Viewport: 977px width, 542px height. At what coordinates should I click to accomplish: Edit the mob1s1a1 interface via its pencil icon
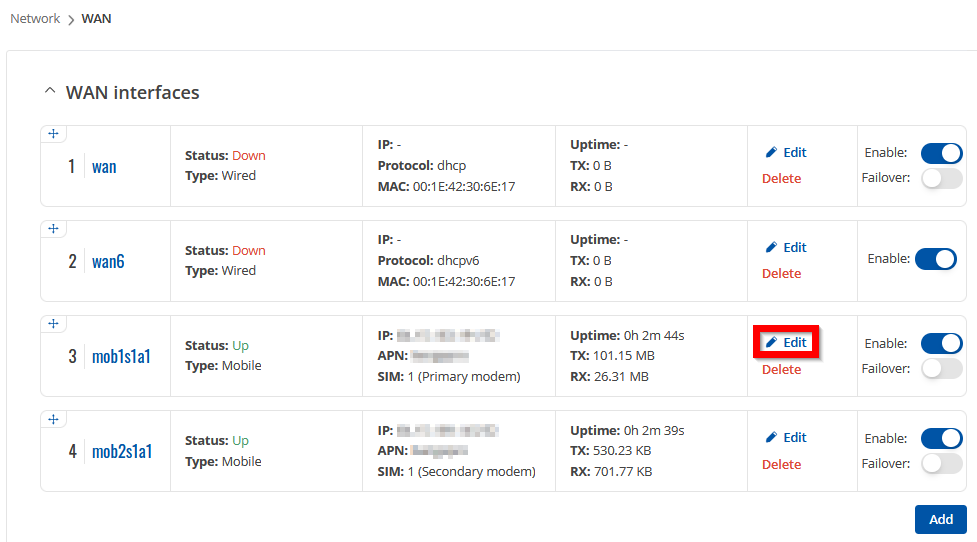coord(771,342)
